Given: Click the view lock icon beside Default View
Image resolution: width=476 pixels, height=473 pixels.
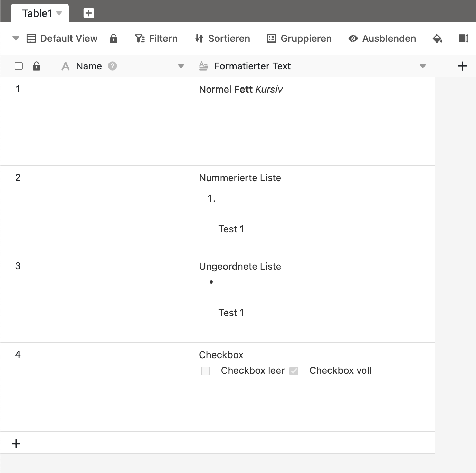Looking at the screenshot, I should point(113,38).
